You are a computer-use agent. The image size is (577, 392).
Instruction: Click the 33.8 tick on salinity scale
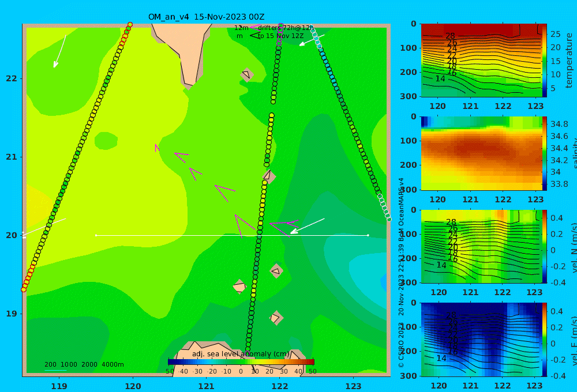[x=559, y=184]
